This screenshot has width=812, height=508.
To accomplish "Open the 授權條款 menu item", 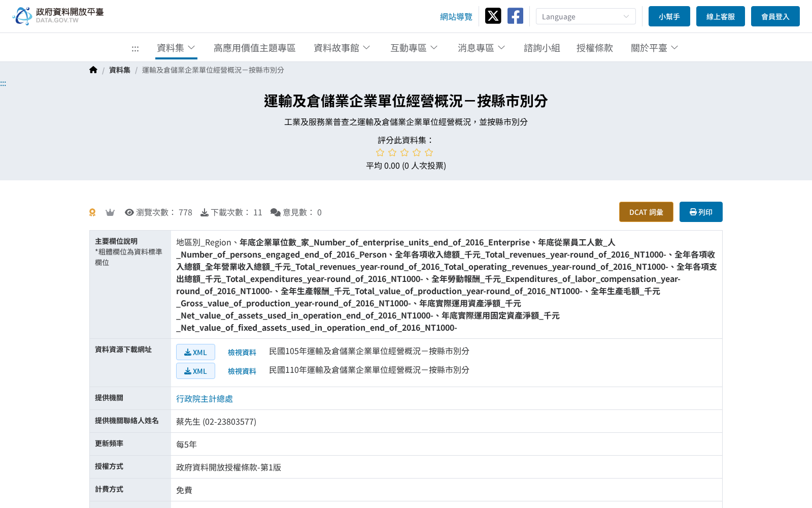I will tap(595, 48).
